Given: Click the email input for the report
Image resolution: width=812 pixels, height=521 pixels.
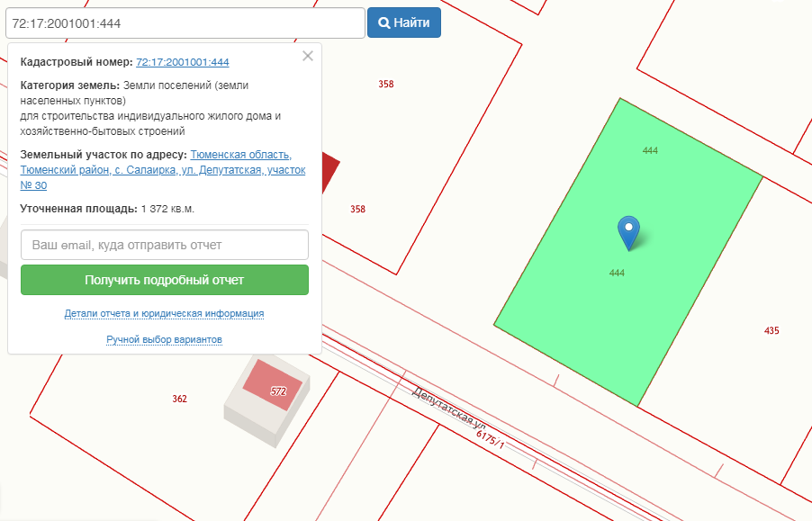Looking at the screenshot, I should coord(165,245).
